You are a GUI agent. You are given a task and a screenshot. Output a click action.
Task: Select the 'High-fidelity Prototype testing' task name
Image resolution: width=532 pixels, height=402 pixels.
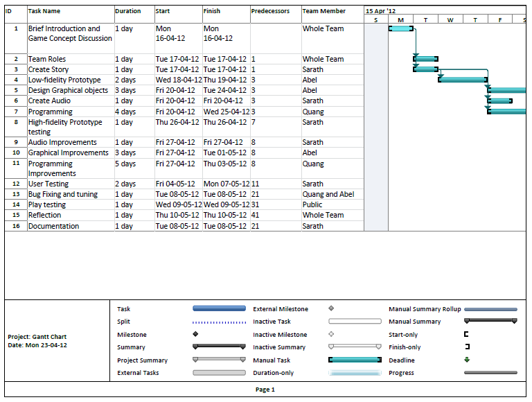pyautogui.click(x=65, y=127)
